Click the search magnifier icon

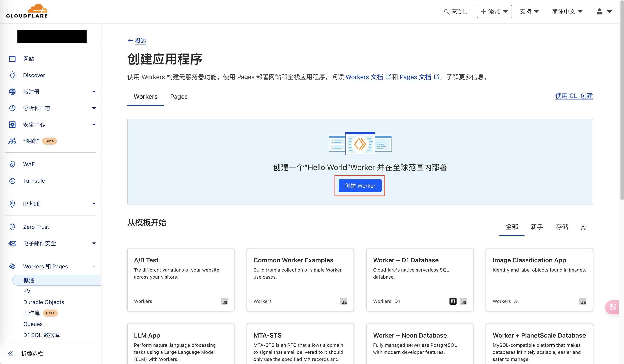(x=447, y=12)
